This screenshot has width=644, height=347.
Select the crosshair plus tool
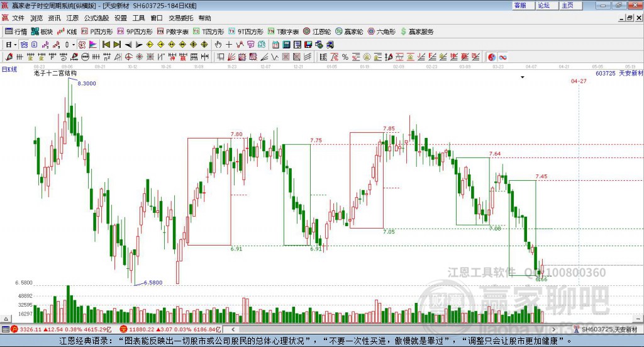click(229, 45)
